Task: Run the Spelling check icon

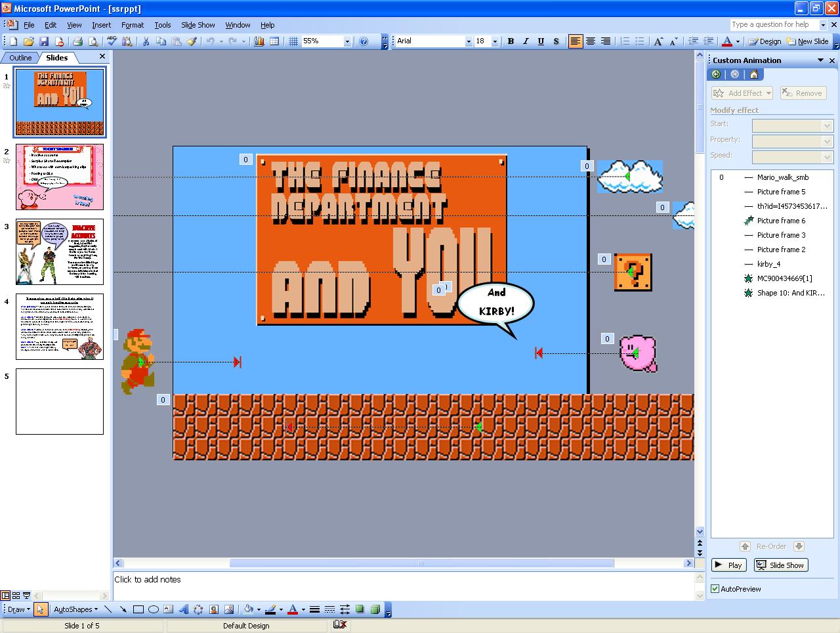Action: click(x=112, y=41)
